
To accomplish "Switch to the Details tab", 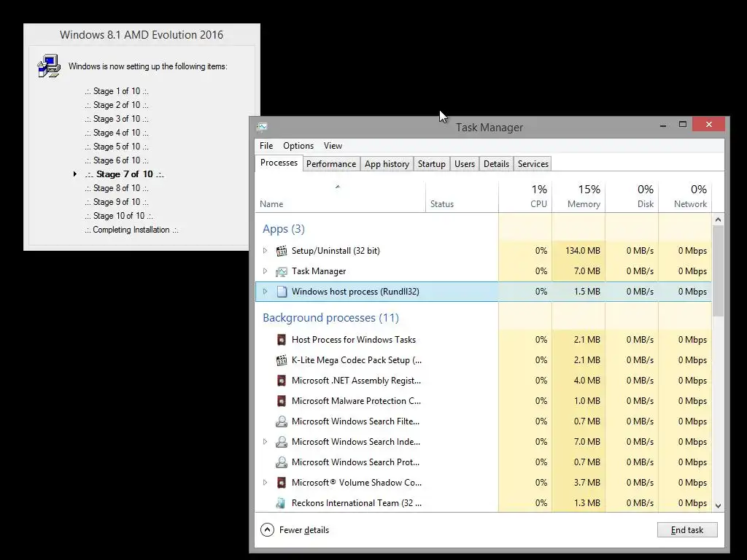I will click(496, 164).
